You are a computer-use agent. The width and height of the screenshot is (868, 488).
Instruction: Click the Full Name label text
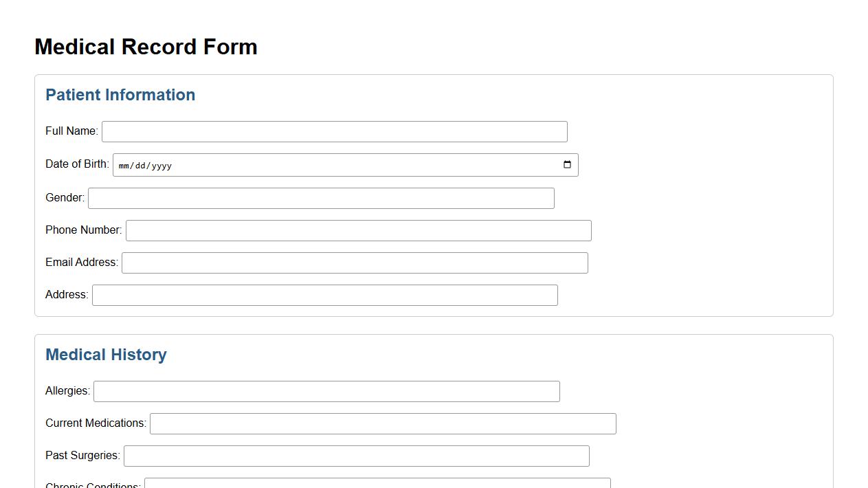[x=71, y=131]
